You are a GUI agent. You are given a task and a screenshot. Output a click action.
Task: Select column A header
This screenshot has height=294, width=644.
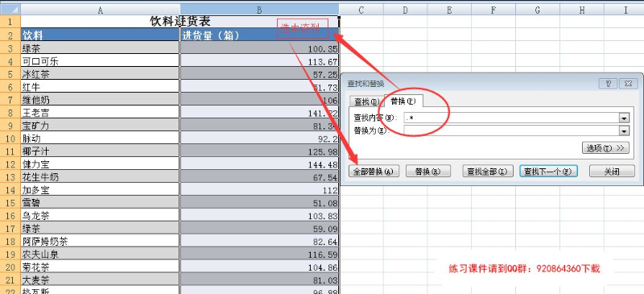tap(100, 10)
